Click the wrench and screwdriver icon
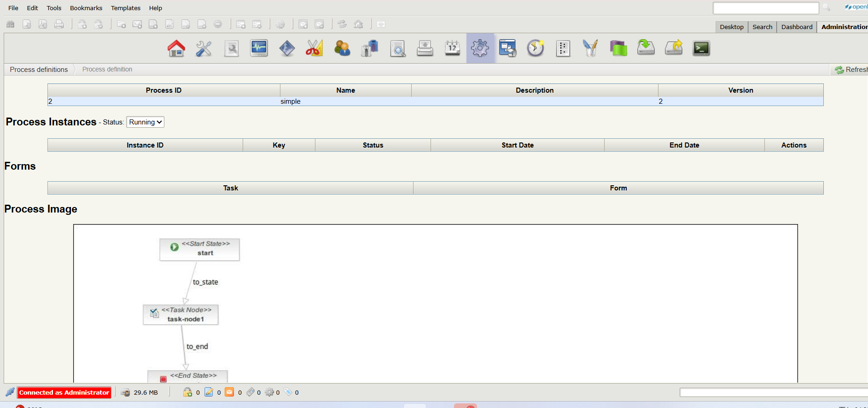The width and height of the screenshot is (868, 408). tap(204, 48)
